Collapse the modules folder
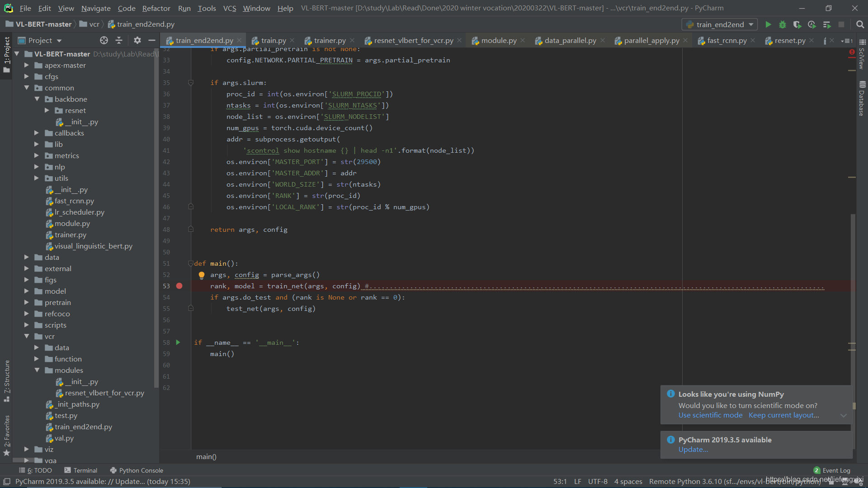Viewport: 868px width, 488px height. coord(37,370)
